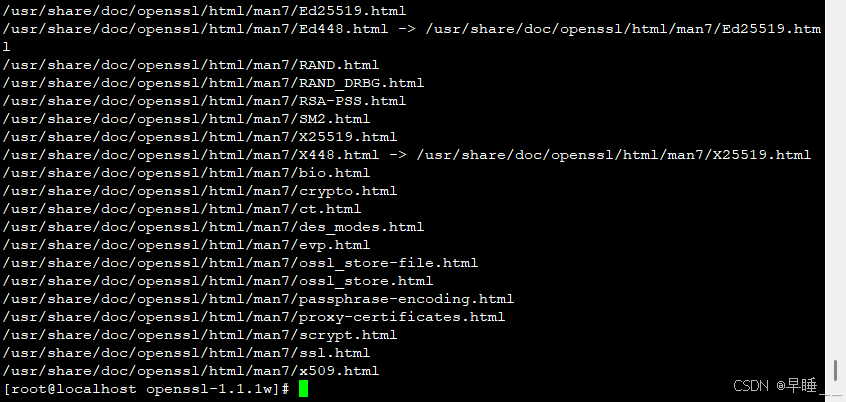
Task: Click the crypto.html path line
Action: click(200, 191)
